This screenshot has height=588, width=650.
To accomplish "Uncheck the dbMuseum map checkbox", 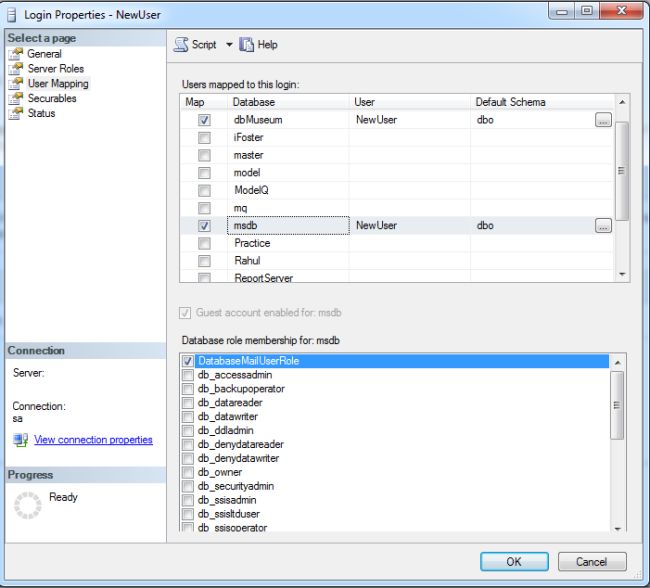I will pos(204,120).
